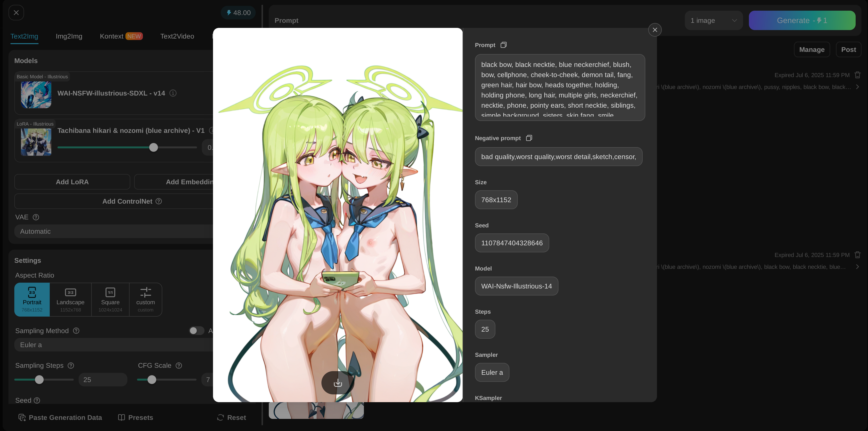Adjust the Sampling Steps slider handle
868x431 pixels.
click(x=40, y=380)
